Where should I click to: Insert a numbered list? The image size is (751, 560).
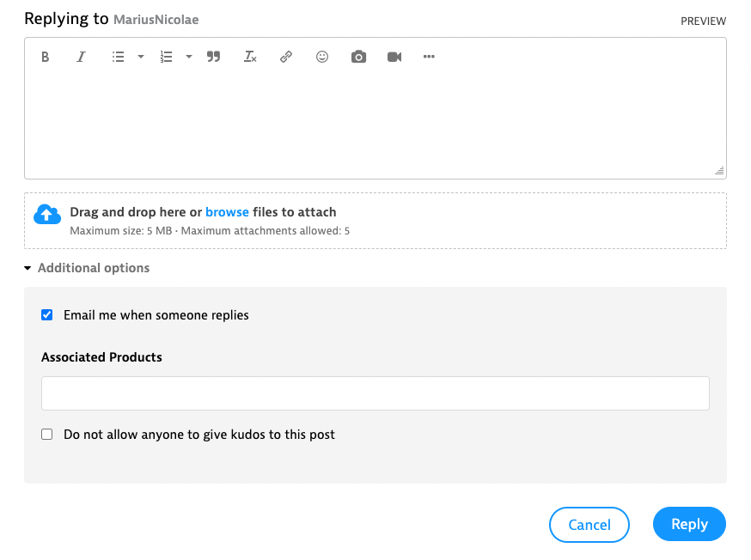[167, 57]
